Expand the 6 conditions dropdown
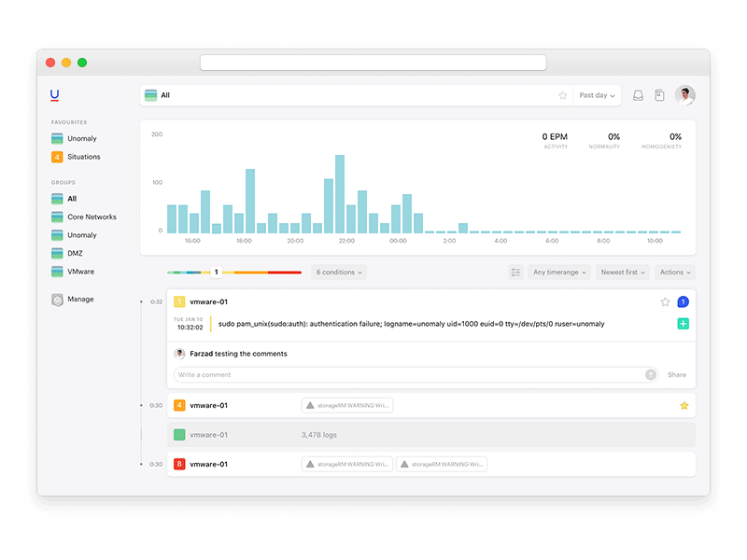This screenshot has height=560, width=747. (338, 272)
